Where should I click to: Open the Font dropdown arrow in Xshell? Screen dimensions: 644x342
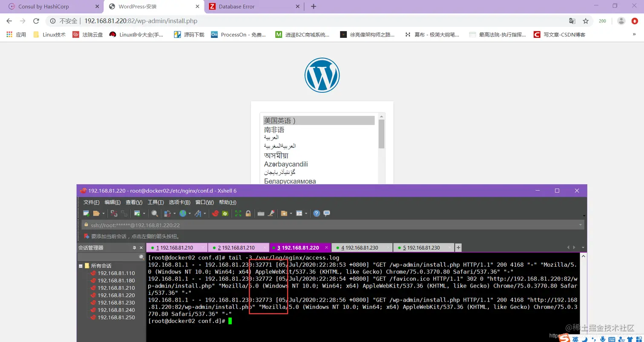click(x=205, y=214)
